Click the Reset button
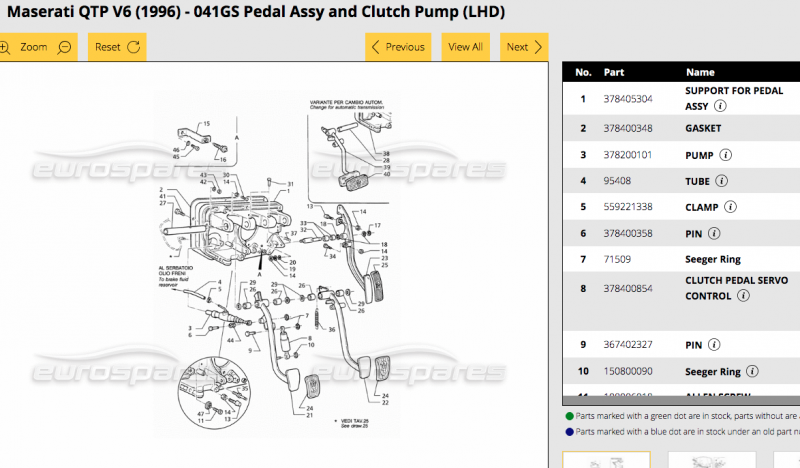This screenshot has height=468, width=800. pyautogui.click(x=117, y=47)
